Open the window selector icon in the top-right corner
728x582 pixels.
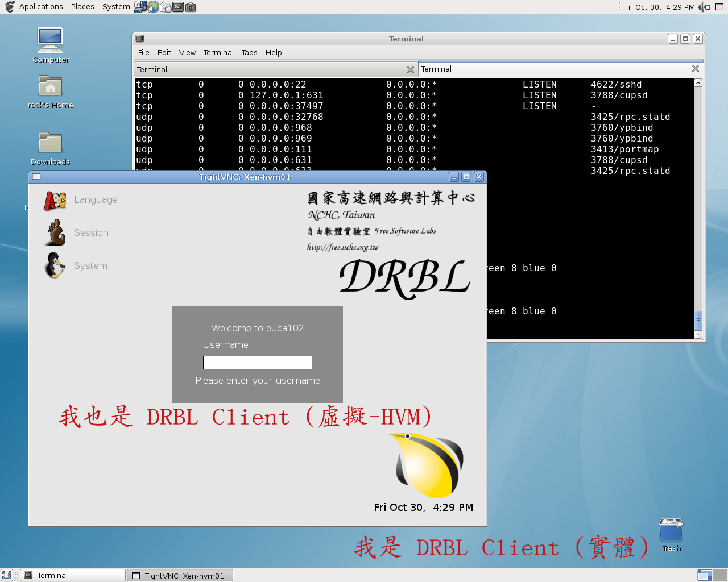(719, 7)
